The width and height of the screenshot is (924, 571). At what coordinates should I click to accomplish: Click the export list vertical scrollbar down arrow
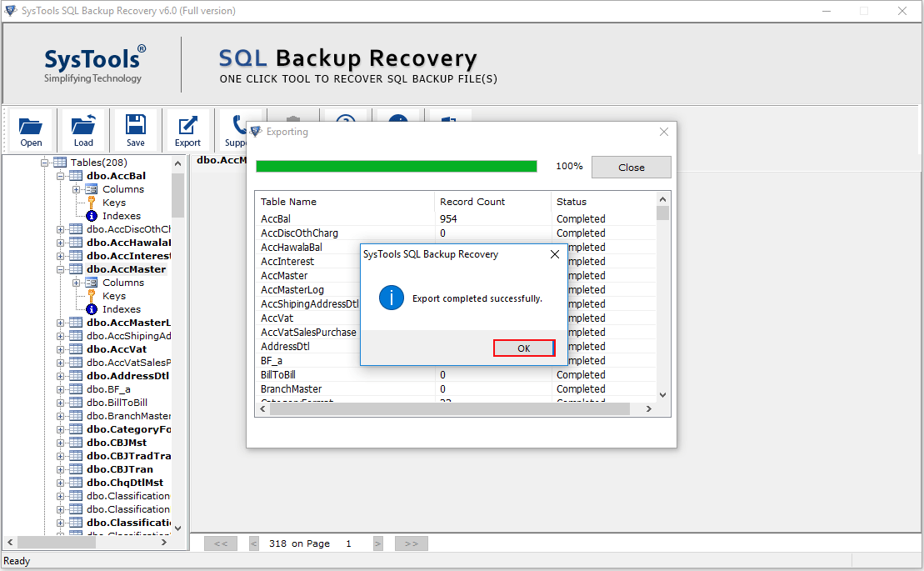[663, 395]
